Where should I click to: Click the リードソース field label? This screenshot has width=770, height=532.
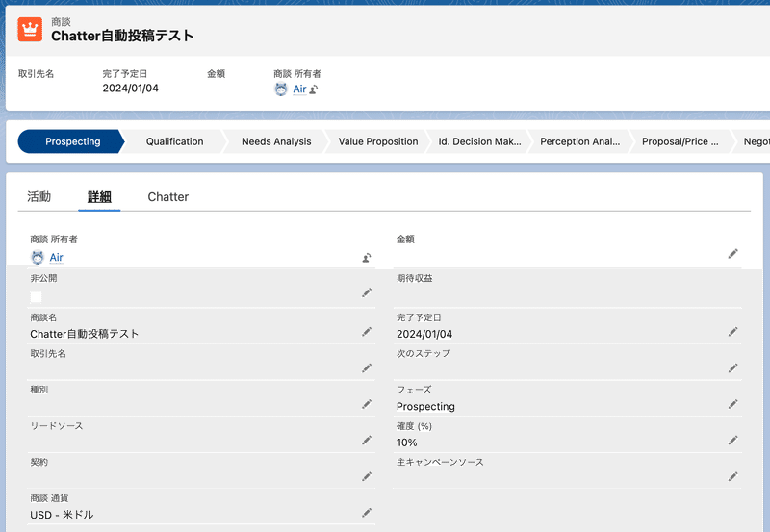click(57, 426)
